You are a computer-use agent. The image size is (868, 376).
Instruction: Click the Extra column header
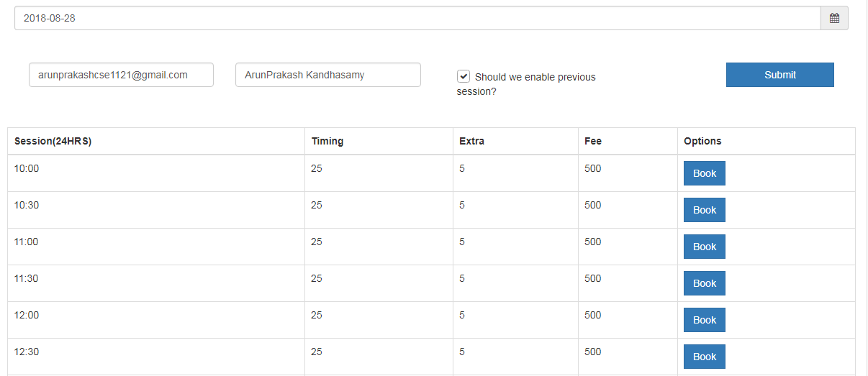point(471,141)
